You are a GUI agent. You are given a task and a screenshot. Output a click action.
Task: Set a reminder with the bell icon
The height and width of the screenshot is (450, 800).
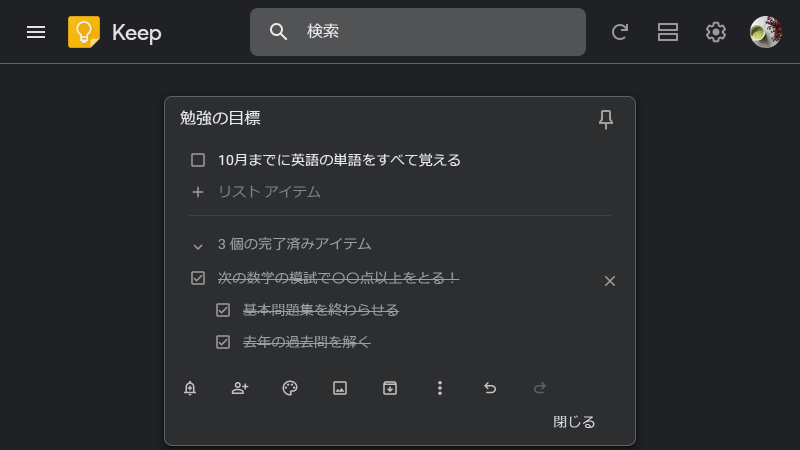pyautogui.click(x=190, y=388)
